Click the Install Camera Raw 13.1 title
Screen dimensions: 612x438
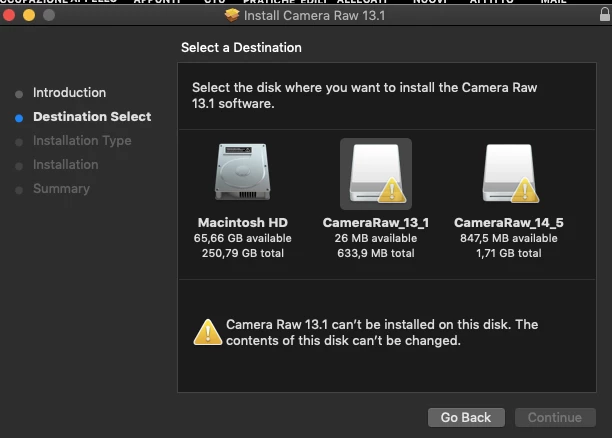[315, 16]
